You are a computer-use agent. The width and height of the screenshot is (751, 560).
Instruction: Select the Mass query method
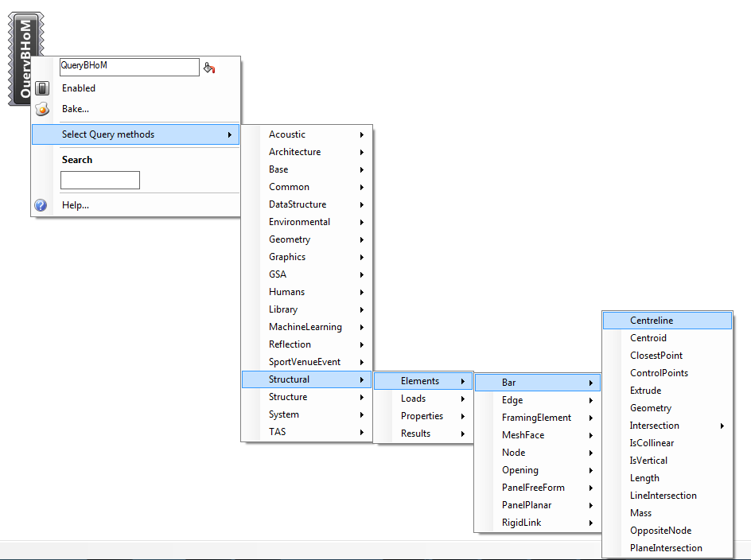point(640,513)
